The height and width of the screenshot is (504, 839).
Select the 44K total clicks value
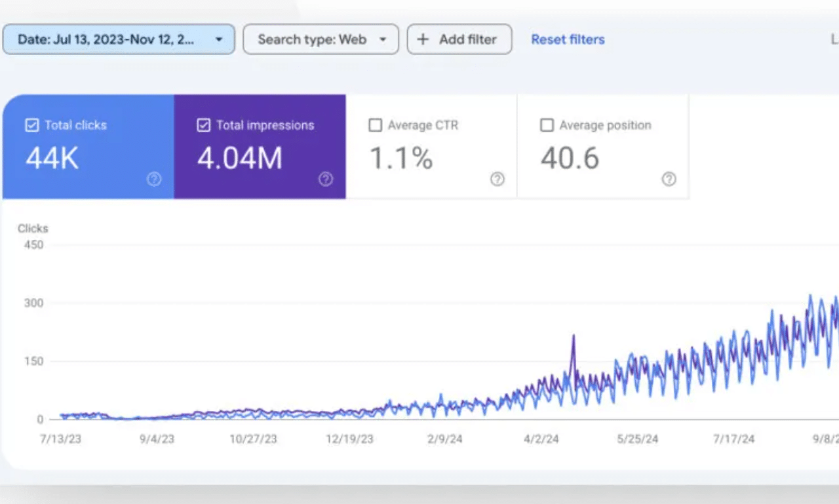52,159
